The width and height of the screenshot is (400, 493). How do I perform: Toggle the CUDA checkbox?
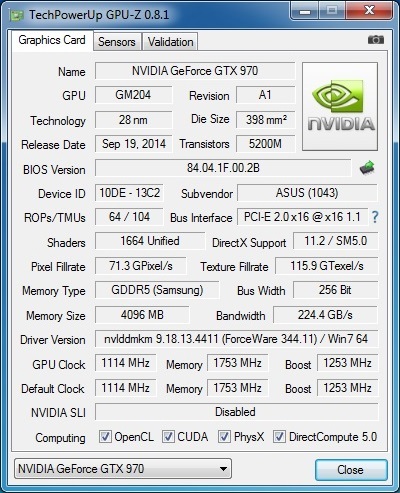point(168,437)
